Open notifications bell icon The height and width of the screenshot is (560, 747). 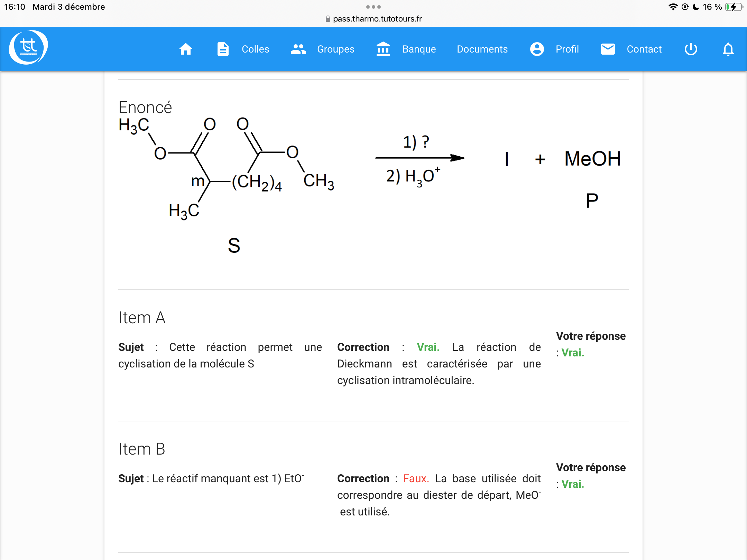coord(728,49)
